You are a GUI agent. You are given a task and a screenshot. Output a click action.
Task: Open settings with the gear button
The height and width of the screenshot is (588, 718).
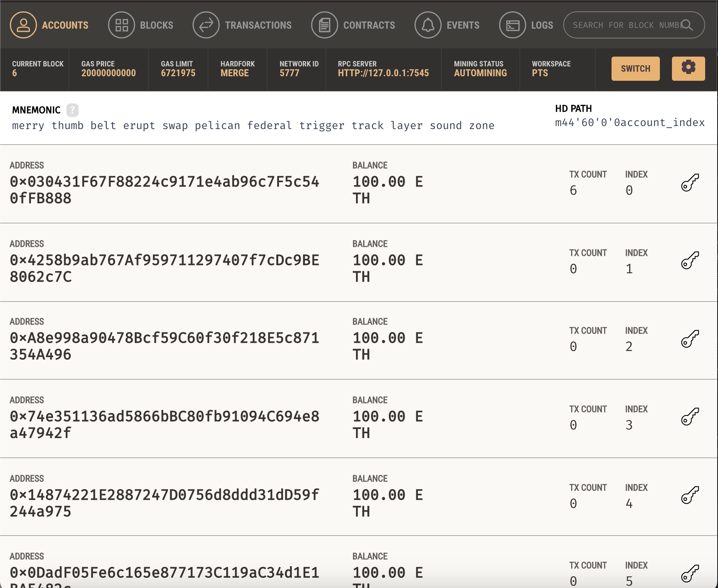[x=689, y=69]
